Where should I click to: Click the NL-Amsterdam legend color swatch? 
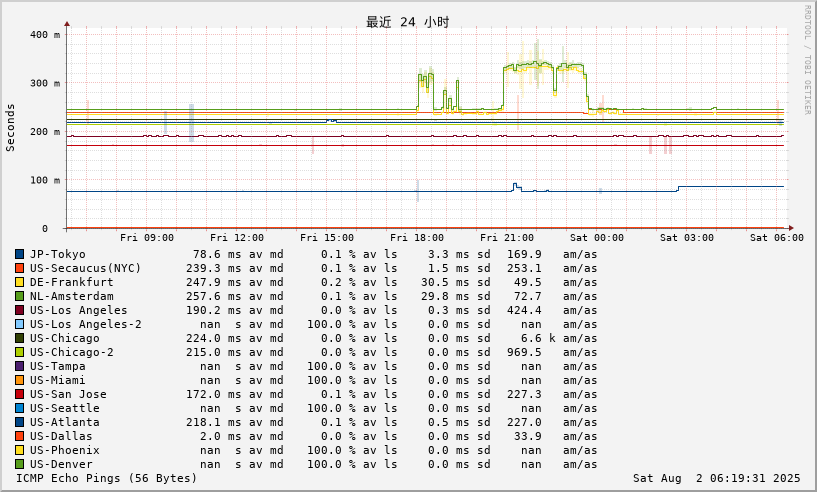pos(20,297)
